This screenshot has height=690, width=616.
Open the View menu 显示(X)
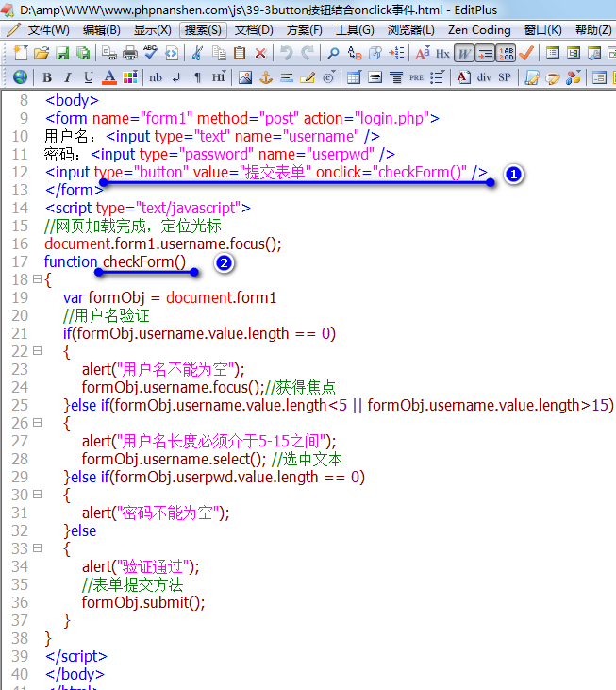[x=153, y=30]
